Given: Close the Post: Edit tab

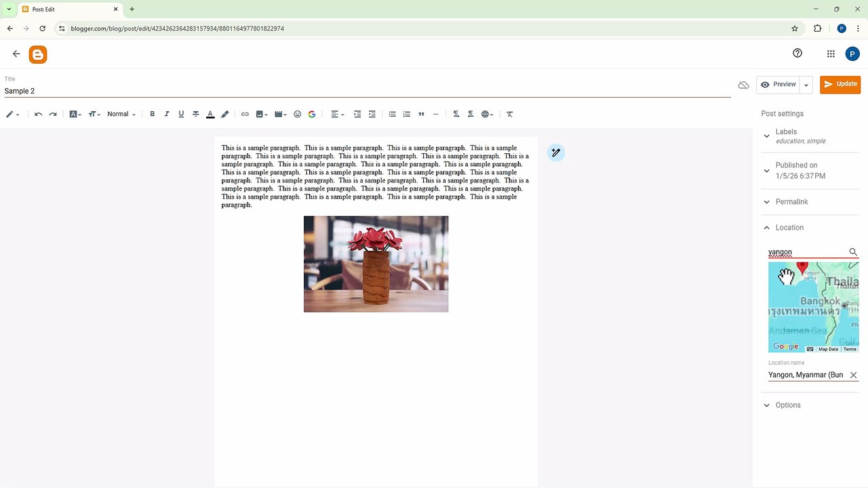Looking at the screenshot, I should point(115,9).
